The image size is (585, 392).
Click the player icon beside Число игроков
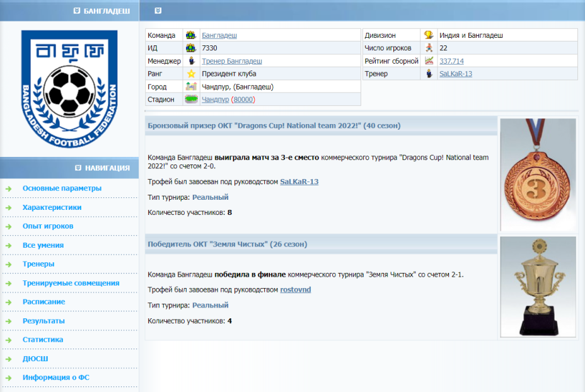click(429, 48)
